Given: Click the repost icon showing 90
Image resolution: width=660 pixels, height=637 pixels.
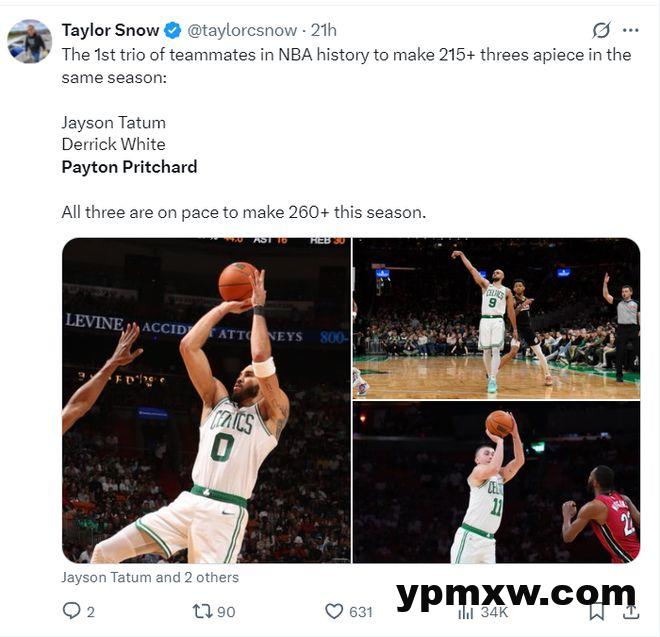Looking at the screenshot, I should coord(201,611).
